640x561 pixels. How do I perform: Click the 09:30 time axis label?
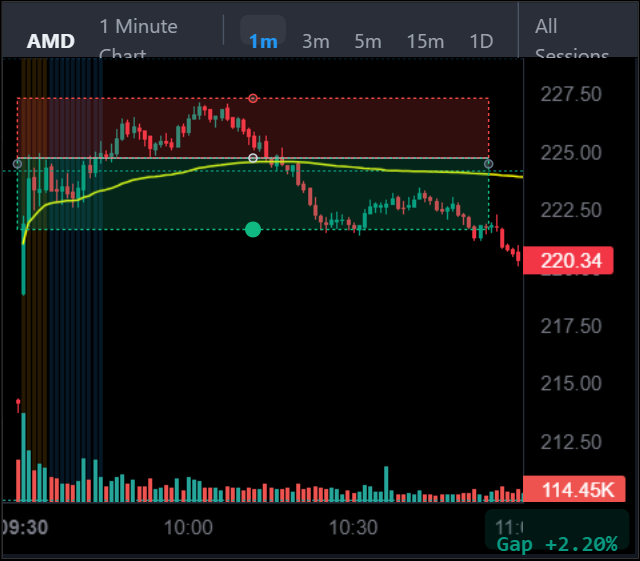[x=24, y=528]
